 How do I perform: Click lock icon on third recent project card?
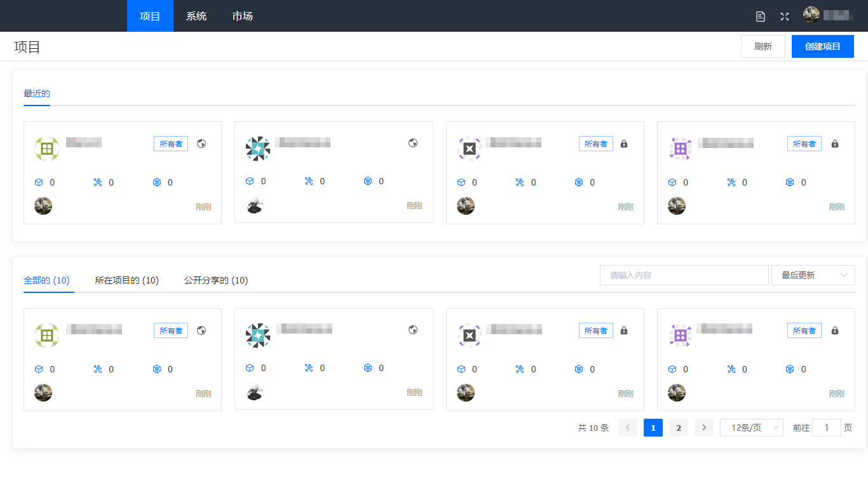point(624,144)
